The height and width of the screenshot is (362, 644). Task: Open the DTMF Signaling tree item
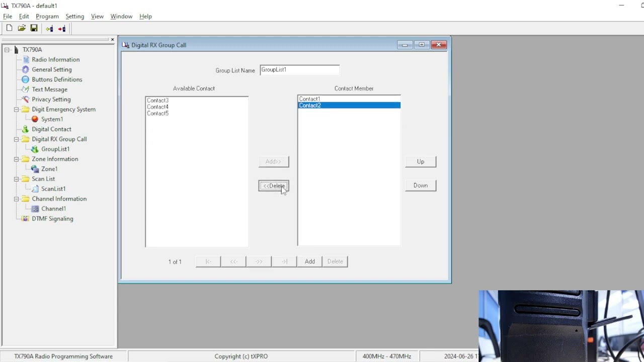point(52,219)
